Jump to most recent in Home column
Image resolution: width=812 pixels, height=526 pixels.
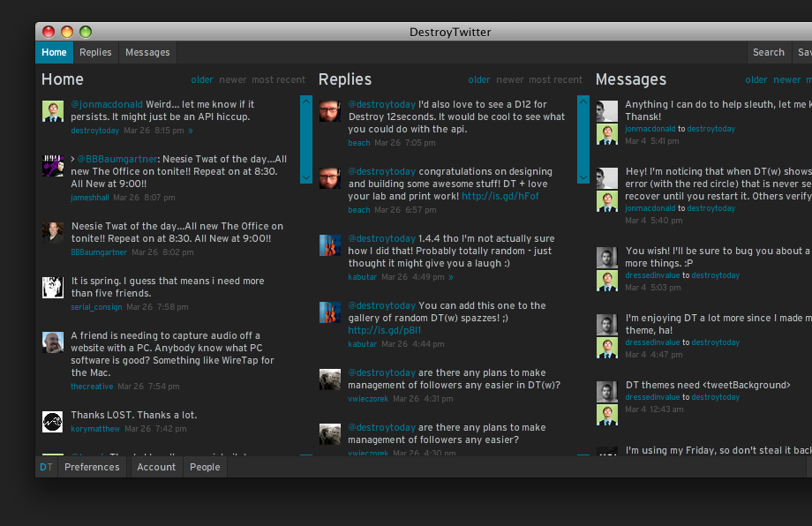[x=279, y=79]
